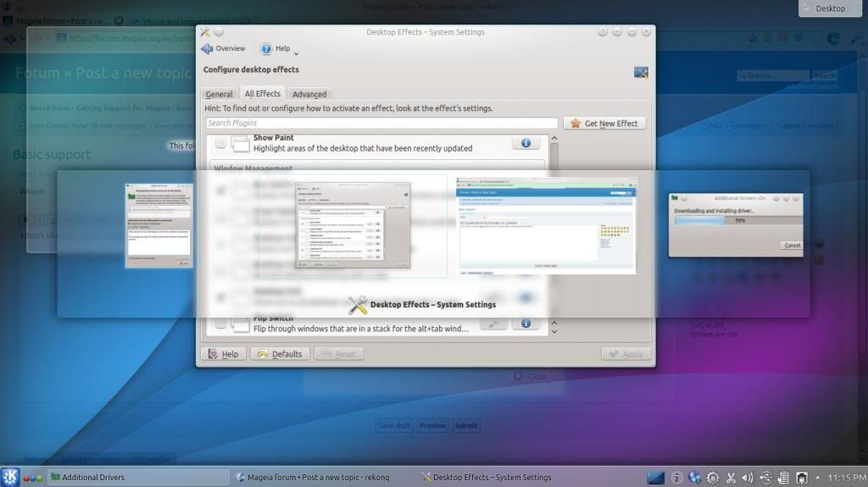Click the titlebar context help button
Viewport: 868px width, 487px height.
[603, 32]
